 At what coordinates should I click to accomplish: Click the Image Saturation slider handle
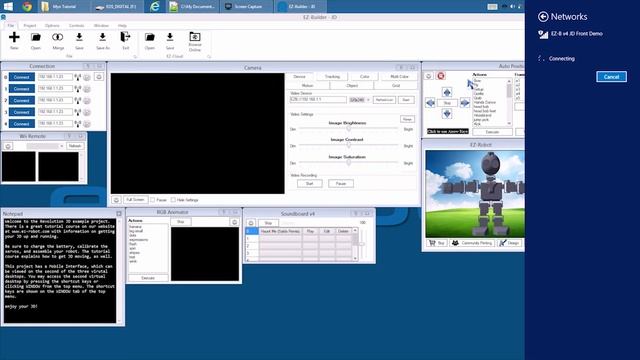[x=349, y=162]
